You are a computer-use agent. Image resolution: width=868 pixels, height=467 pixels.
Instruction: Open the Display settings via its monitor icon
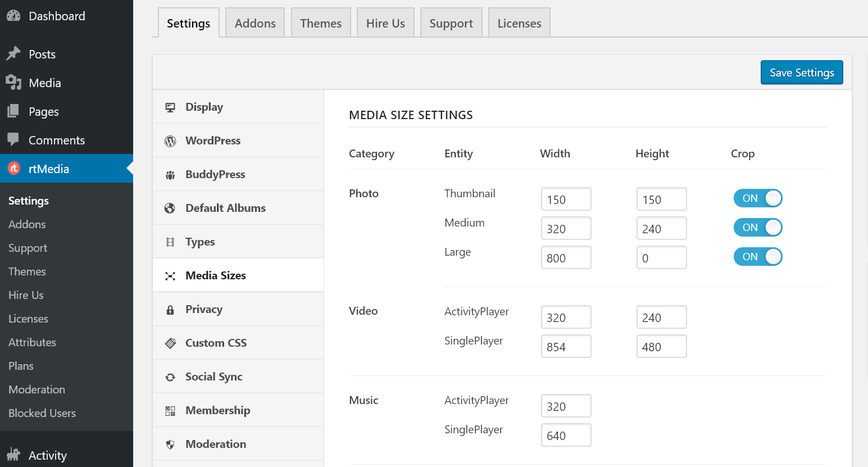(x=170, y=106)
